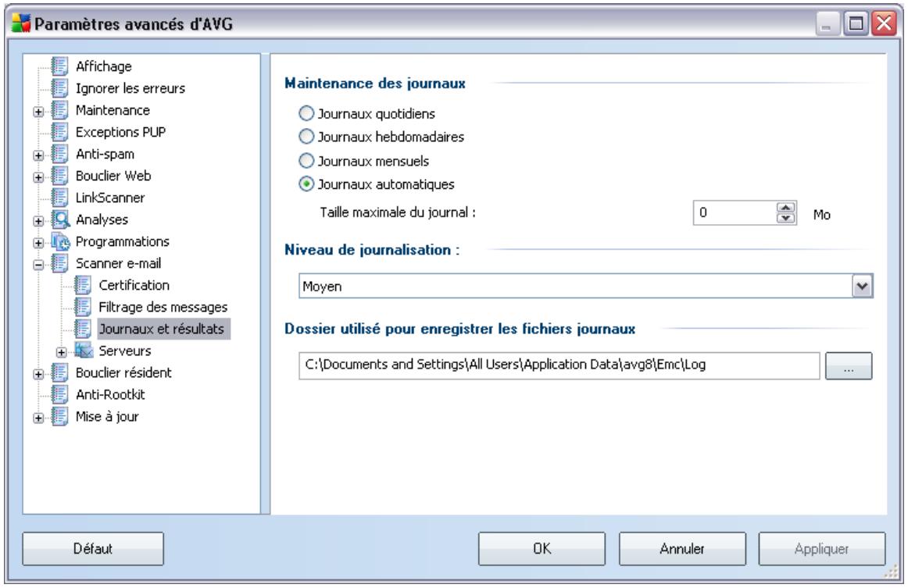Click the Bouclier Web icon
Viewport: 908px width, 588px height.
(59, 176)
